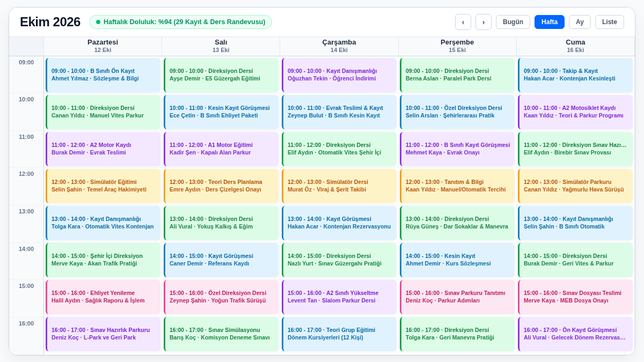
Task: Open Ayşe Demir E5 Güzergah Eğitimi lesson
Action: [x=221, y=75]
